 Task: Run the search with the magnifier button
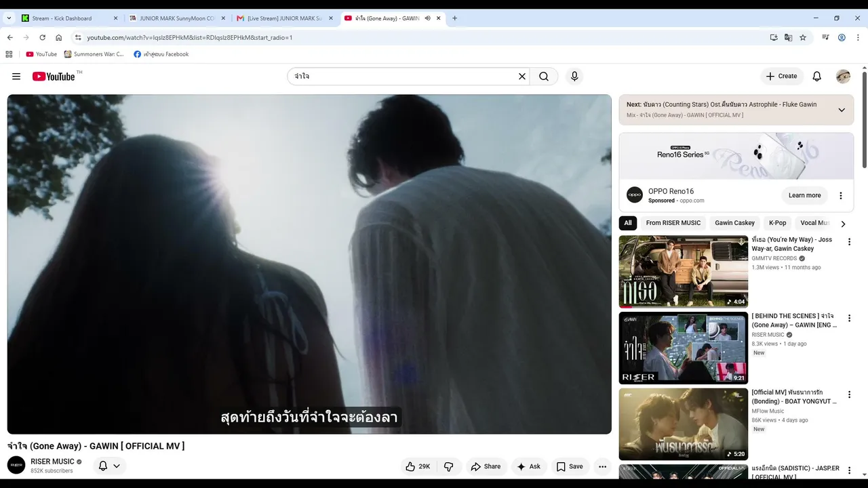point(544,77)
